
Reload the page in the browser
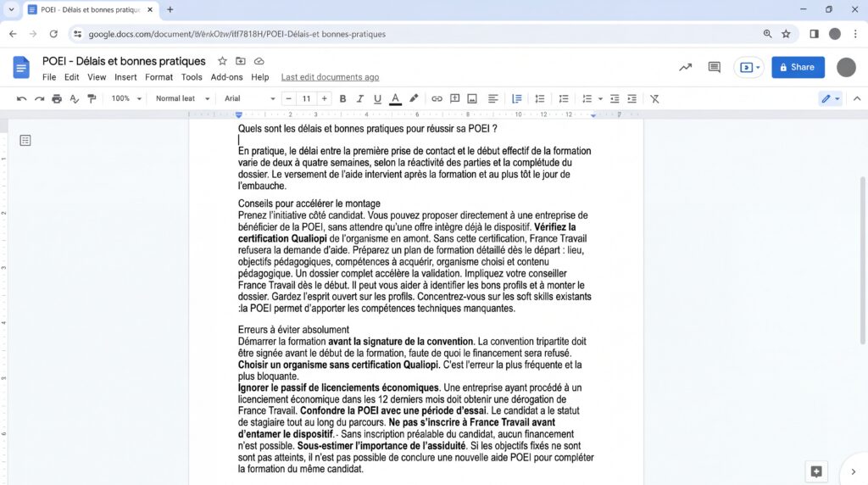click(x=53, y=34)
